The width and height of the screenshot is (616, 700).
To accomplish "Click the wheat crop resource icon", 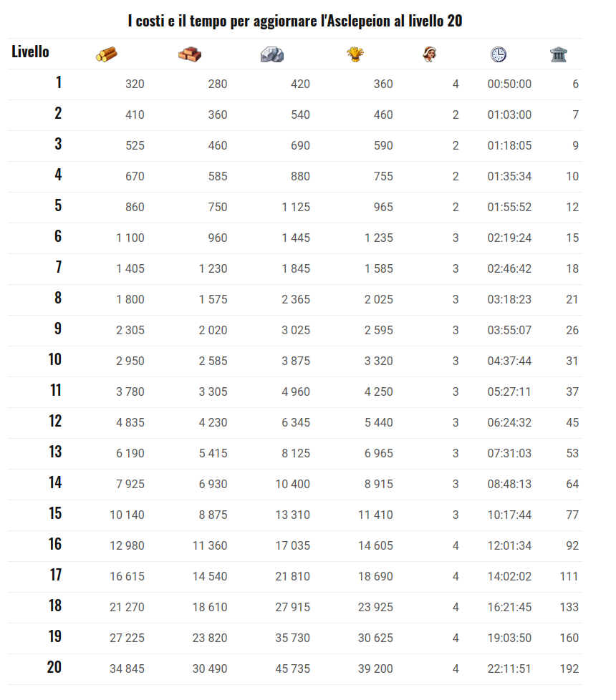I will (x=355, y=54).
